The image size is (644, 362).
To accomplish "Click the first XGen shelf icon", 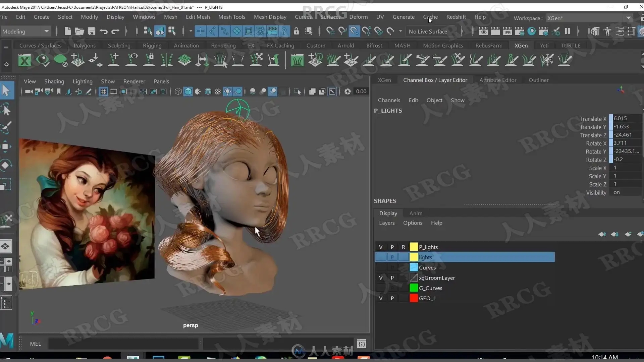I will pyautogui.click(x=24, y=60).
